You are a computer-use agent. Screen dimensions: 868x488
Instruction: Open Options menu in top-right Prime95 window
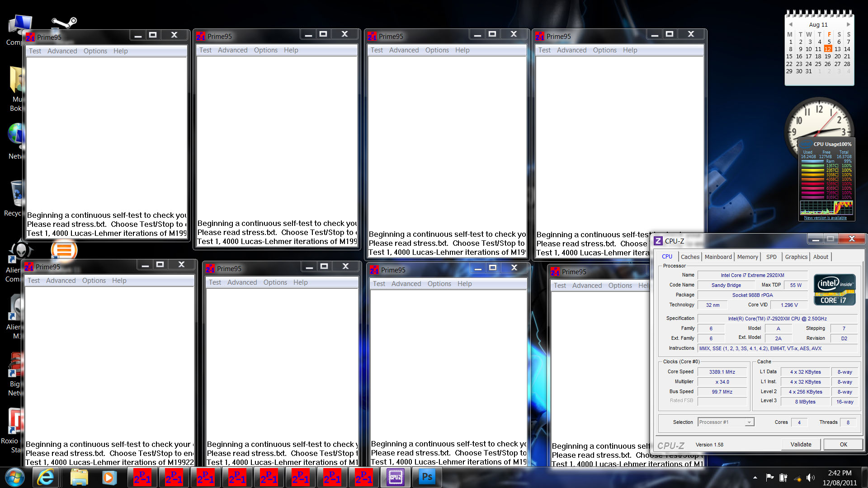pyautogui.click(x=604, y=50)
